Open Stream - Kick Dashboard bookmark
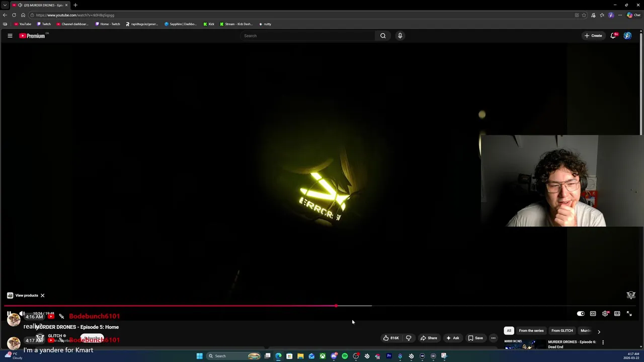The image size is (644, 362). coord(236,24)
